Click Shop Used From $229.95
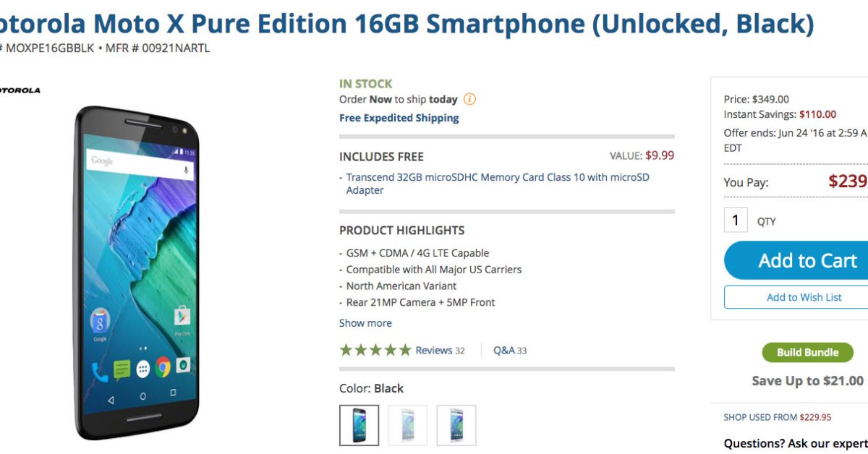The width and height of the screenshot is (868, 454). click(x=778, y=417)
